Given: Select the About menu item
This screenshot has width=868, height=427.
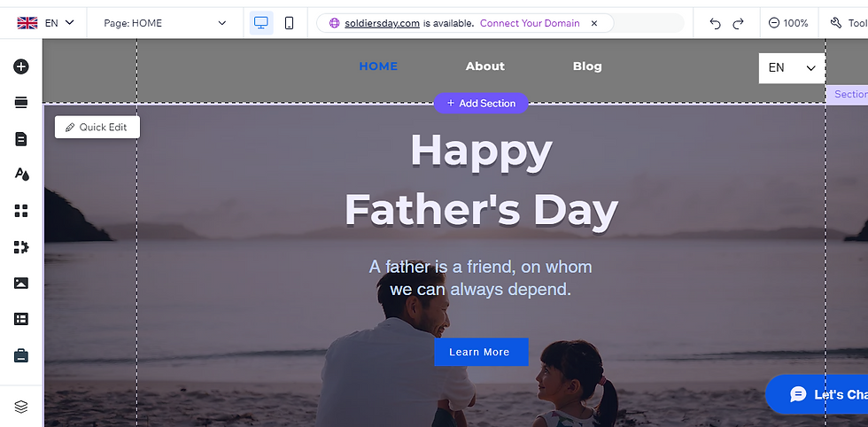Looking at the screenshot, I should click(x=485, y=66).
